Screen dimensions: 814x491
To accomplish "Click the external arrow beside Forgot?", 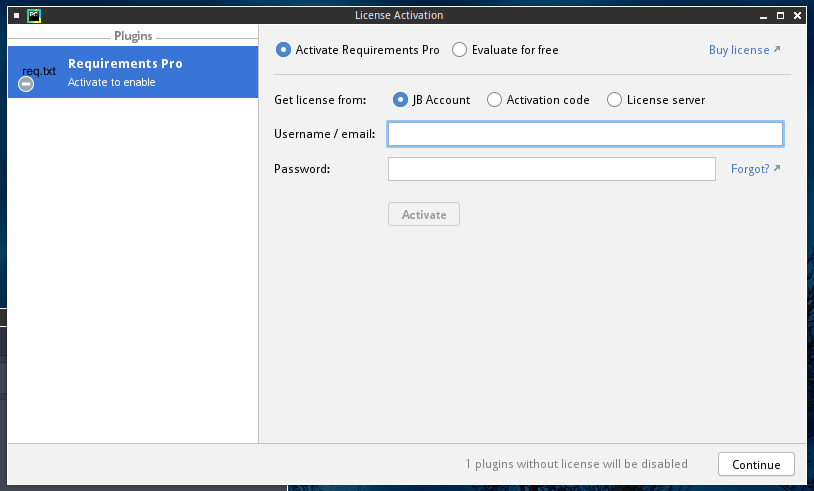I will (x=777, y=168).
